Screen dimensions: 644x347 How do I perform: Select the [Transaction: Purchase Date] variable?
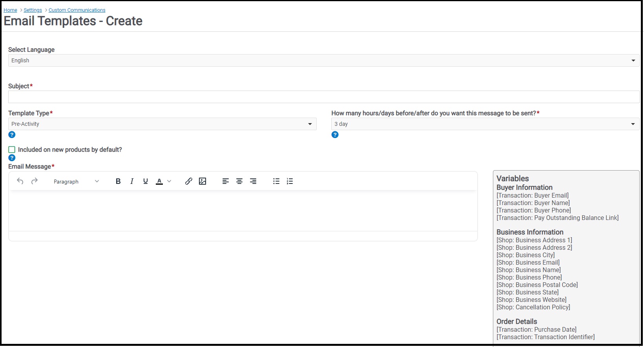click(x=536, y=329)
